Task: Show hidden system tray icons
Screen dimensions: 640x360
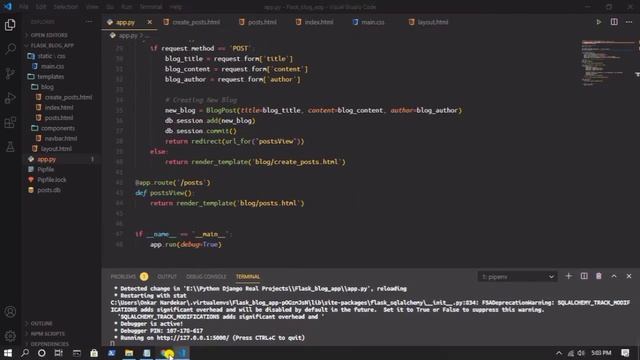Action: click(x=559, y=353)
